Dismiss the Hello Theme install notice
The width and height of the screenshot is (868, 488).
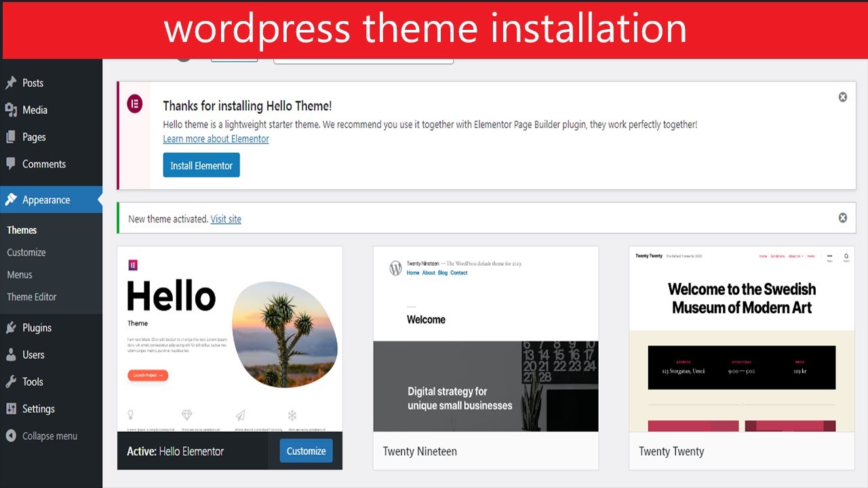[843, 97]
